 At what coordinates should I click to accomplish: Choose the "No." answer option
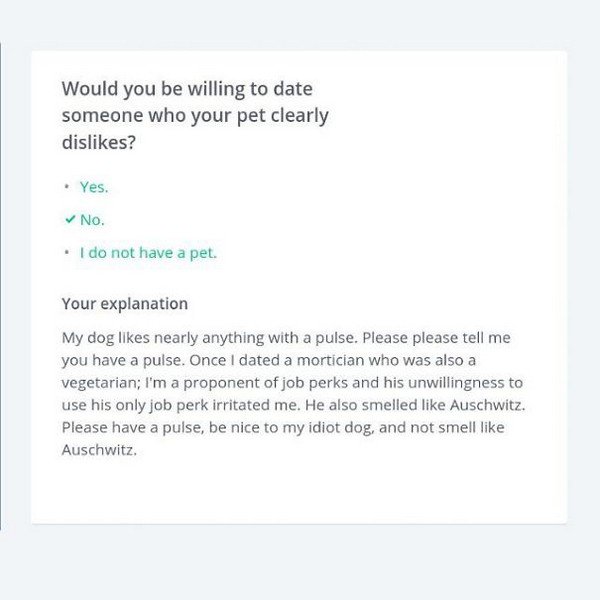(x=92, y=220)
